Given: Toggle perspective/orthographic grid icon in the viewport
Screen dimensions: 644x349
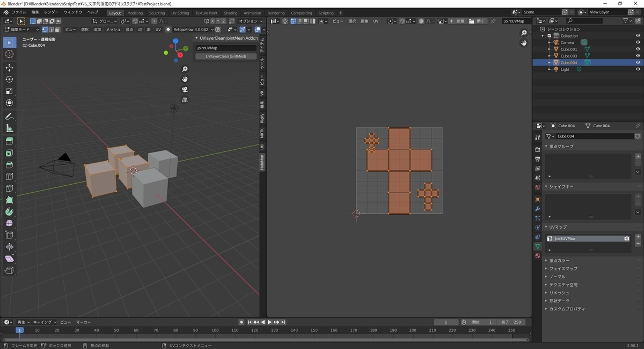Looking at the screenshot, I should (x=185, y=100).
